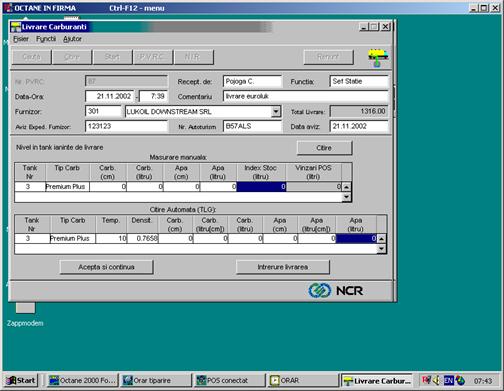The image size is (504, 391).
Task: Switch to Orar tiparire taskbar window
Action: 156,380
